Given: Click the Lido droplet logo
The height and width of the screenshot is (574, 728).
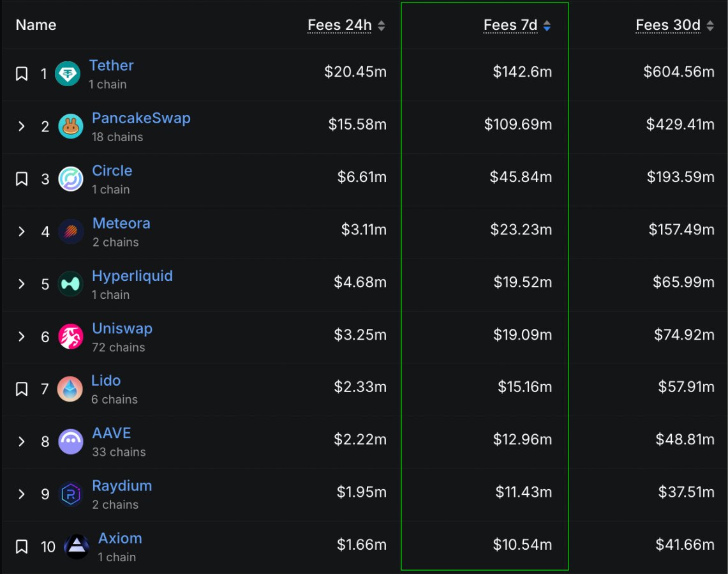Looking at the screenshot, I should 70,389.
